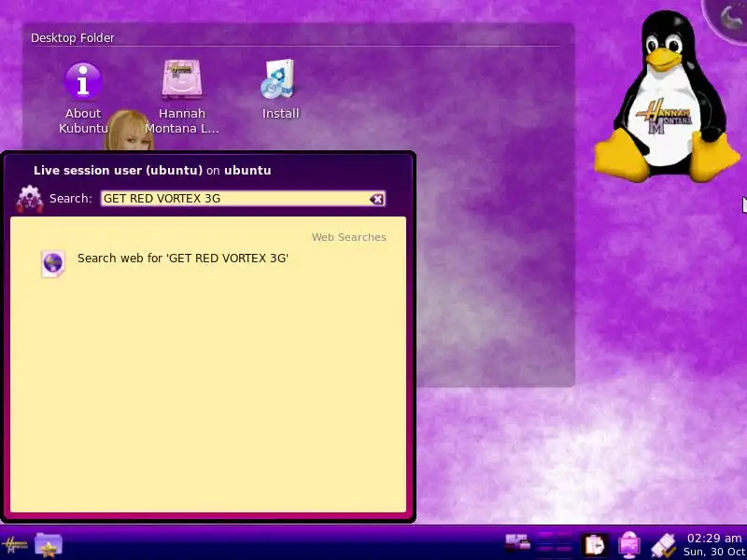Select 'Search web for GET RED VORTEX 3G' result

pos(208,262)
